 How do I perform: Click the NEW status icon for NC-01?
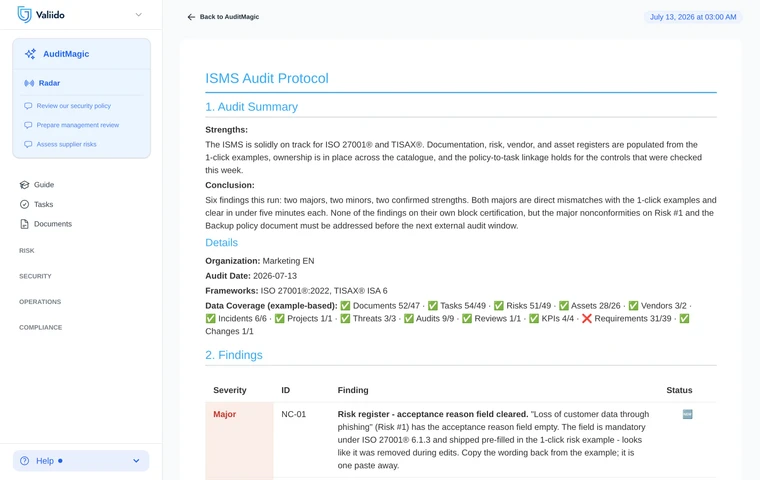coord(687,414)
